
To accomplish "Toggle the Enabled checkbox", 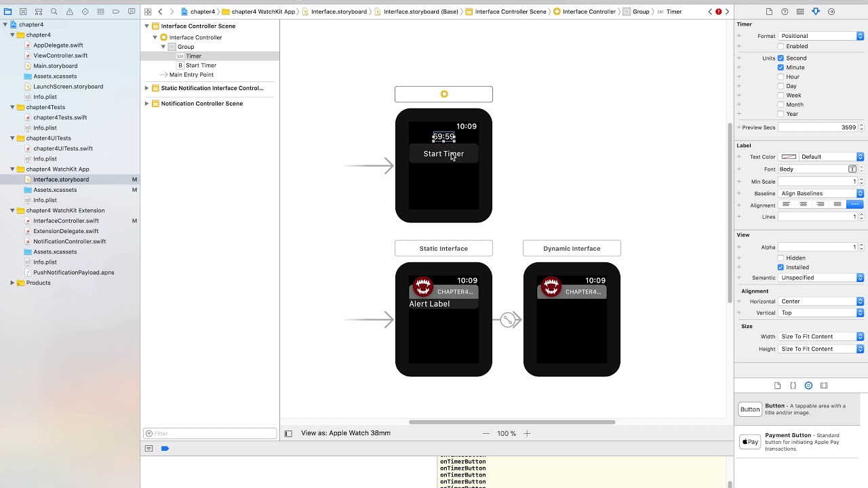I will [781, 46].
